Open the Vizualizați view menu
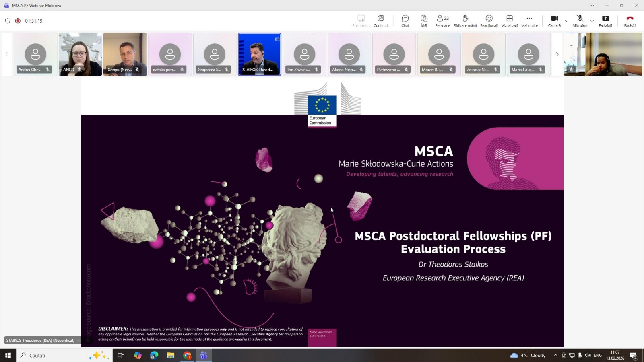The height and width of the screenshot is (362, 644). [510, 21]
